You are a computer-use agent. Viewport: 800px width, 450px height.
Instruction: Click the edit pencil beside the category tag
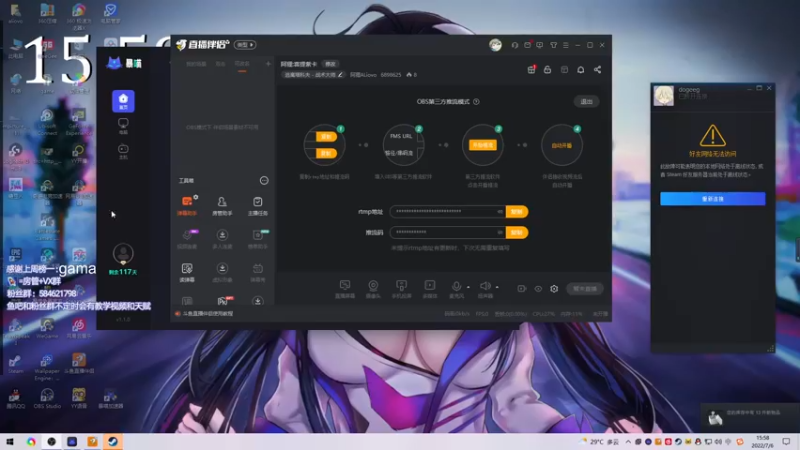pos(340,74)
